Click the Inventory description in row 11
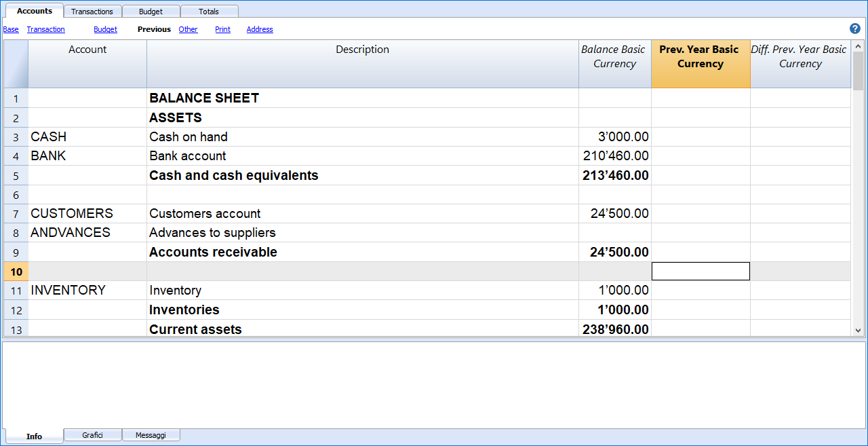868x446 pixels. tap(363, 291)
